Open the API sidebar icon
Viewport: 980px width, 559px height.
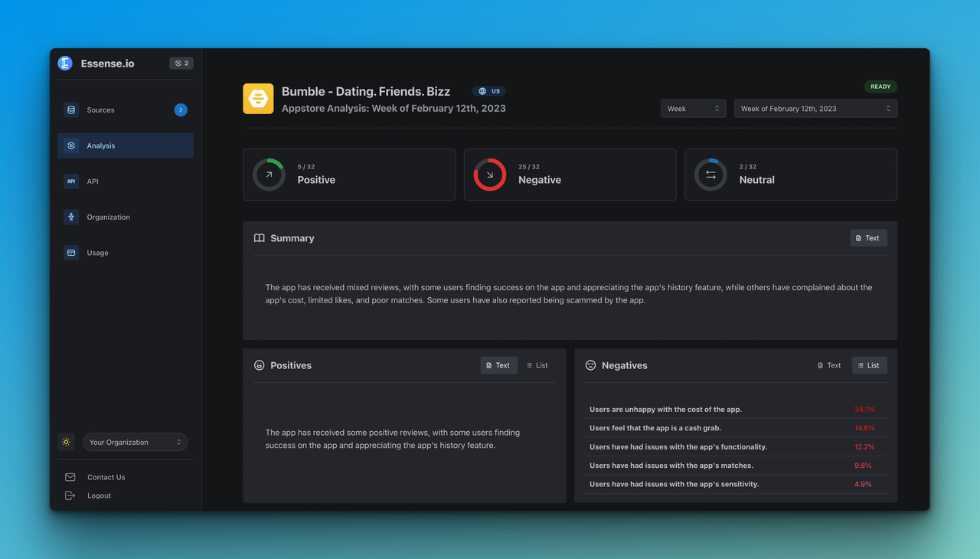pyautogui.click(x=71, y=181)
